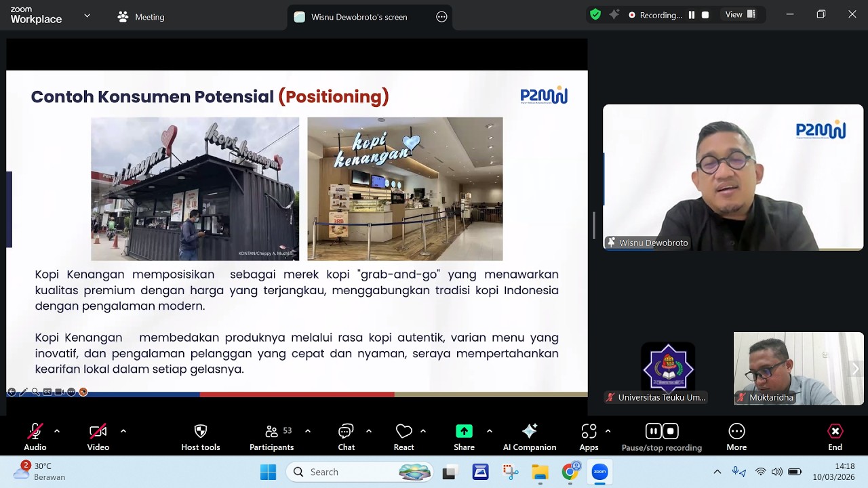The image size is (868, 488).
Task: Open the More options button
Action: click(736, 437)
